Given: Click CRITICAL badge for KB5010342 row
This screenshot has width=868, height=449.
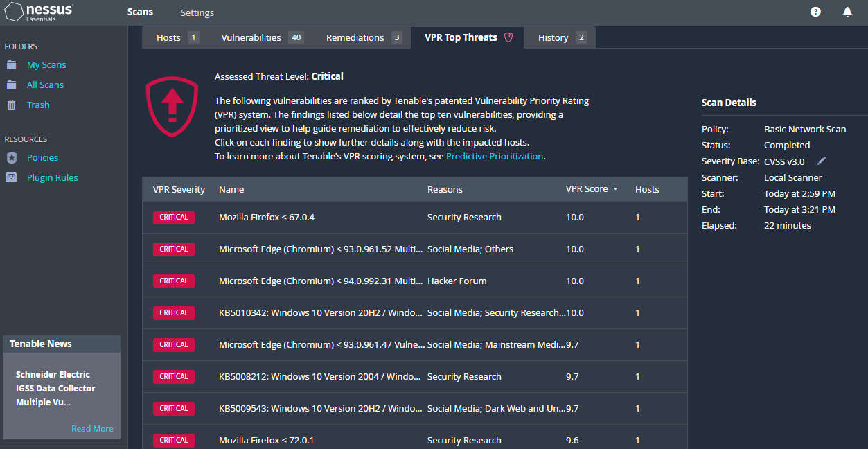Looking at the screenshot, I should [x=174, y=312].
